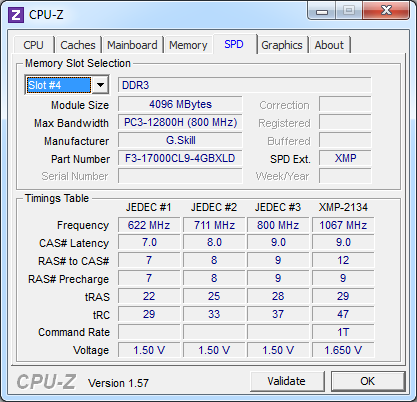Image resolution: width=417 pixels, height=402 pixels.
Task: Click the Max Bandwidth value PC3-12800H (800 MHz)
Action: 180,122
